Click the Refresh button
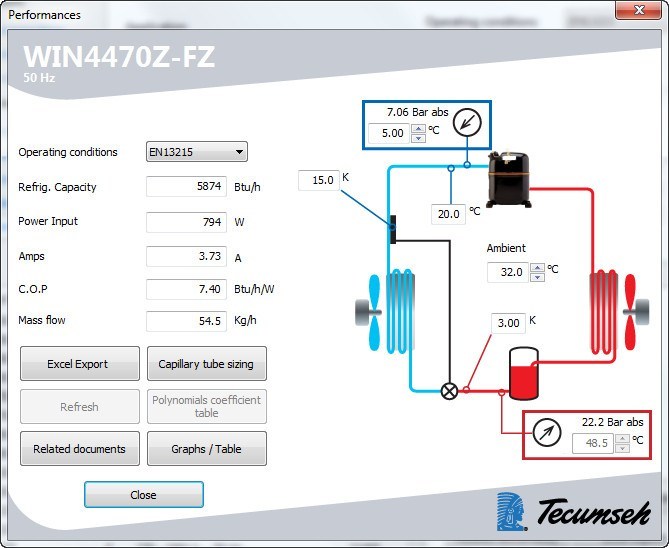669x548 pixels. pyautogui.click(x=80, y=406)
